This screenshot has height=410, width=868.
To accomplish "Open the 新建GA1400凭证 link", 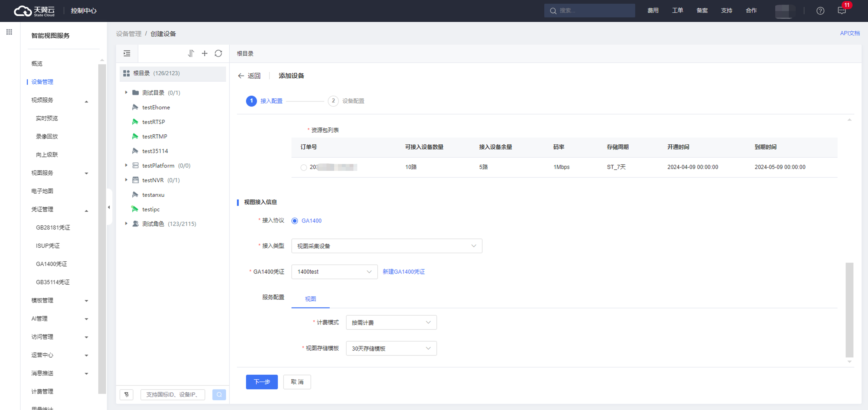I will tap(404, 272).
